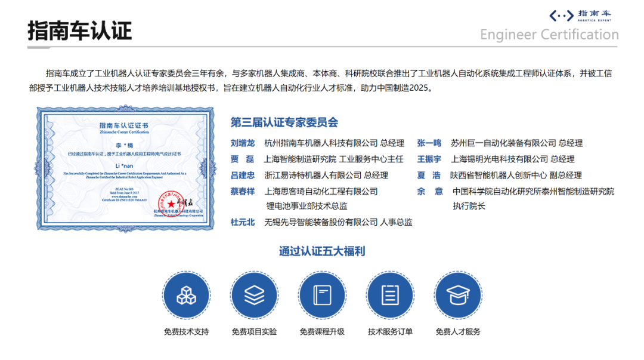
Task: Click the 技术服务订单 label
Action: coord(390,331)
